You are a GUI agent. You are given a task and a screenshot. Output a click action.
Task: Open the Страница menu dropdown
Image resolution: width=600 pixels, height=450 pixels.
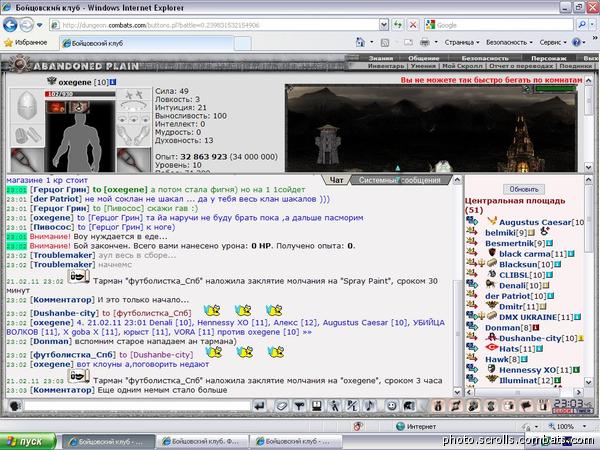[x=462, y=42]
